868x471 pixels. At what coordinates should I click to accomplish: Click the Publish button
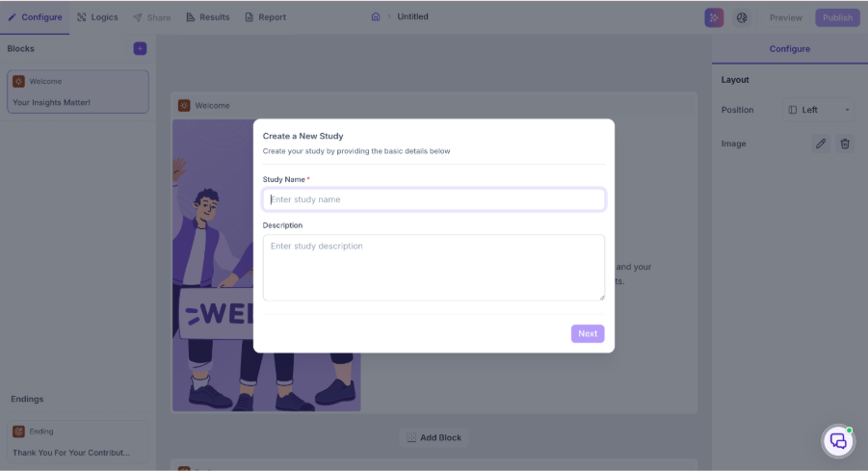point(837,17)
